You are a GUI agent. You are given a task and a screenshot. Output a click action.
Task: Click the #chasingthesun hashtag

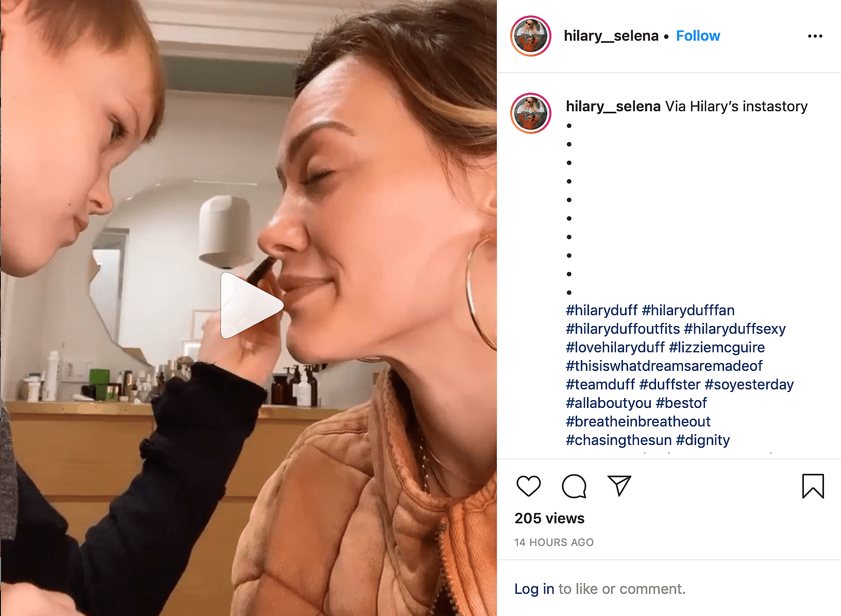618,440
